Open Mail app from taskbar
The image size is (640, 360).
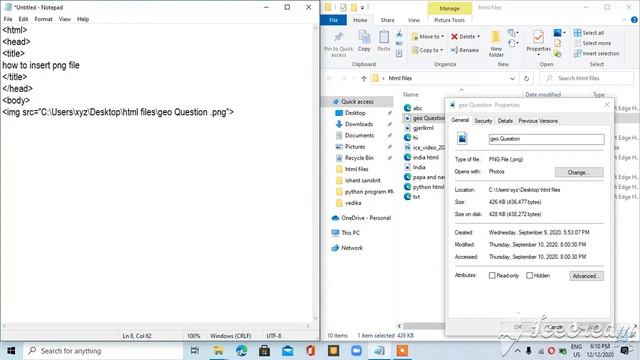click(x=287, y=351)
